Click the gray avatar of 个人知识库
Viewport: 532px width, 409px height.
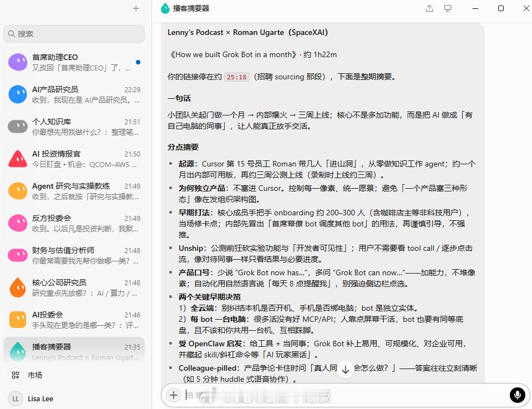tap(18, 127)
